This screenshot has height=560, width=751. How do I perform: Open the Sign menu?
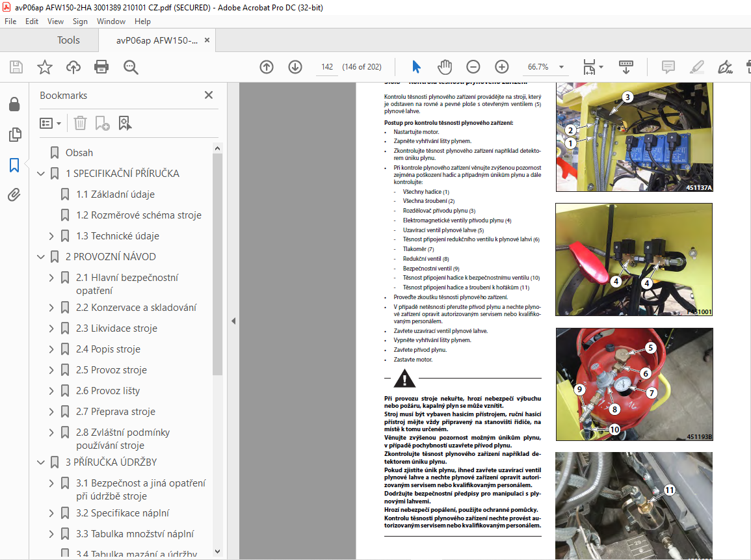pos(80,21)
